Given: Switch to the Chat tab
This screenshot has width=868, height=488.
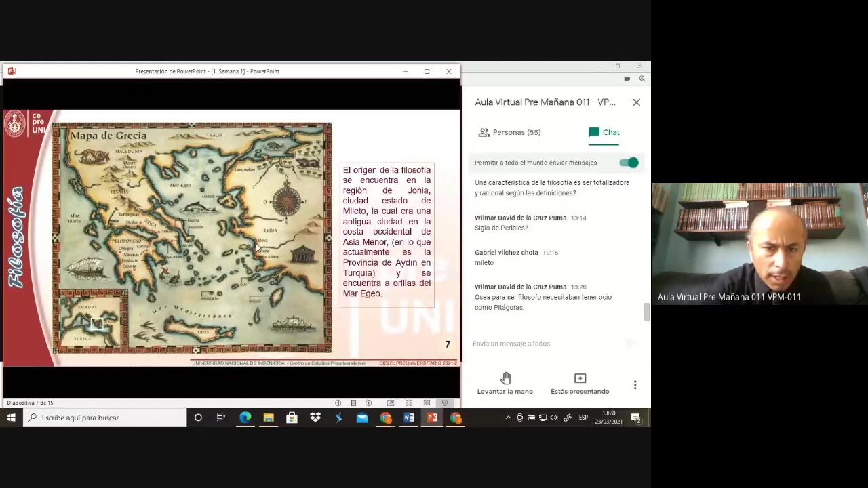Looking at the screenshot, I should (x=604, y=132).
